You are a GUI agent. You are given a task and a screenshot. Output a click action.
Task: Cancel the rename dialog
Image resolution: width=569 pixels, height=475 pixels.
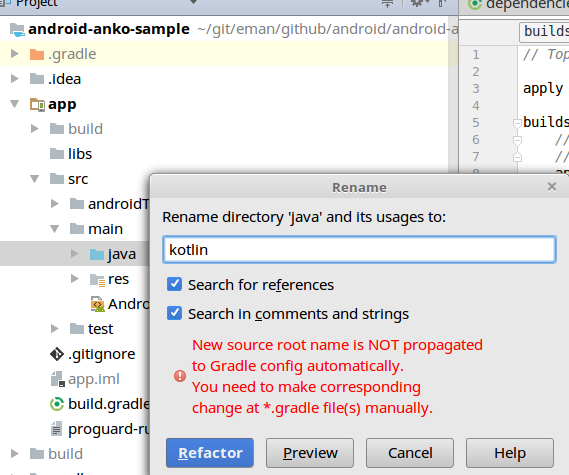coord(410,453)
